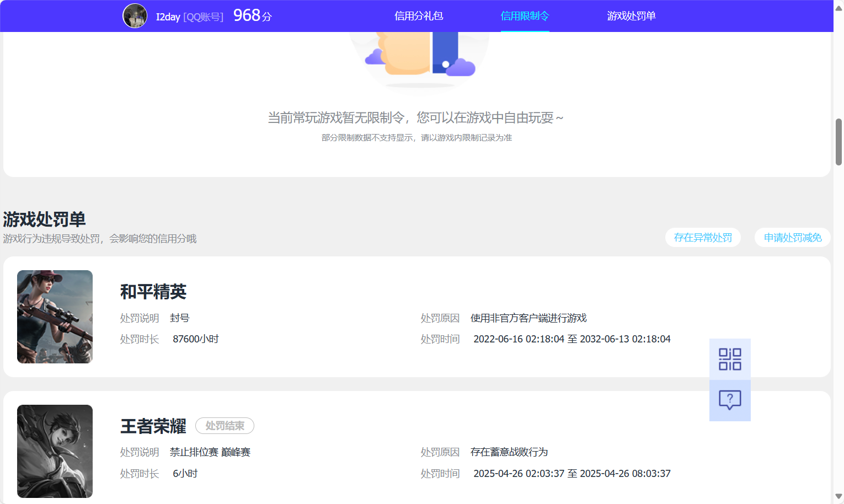Screen dimensions: 844x504
Task: Open the QR code floating icon
Action: point(730,359)
